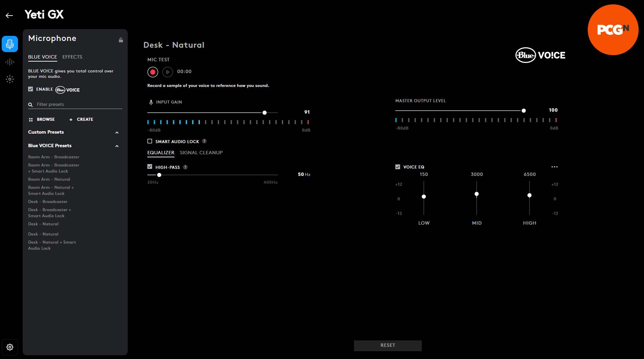Adjust the Master Output Level slider handle
This screenshot has height=359, width=644.
pyautogui.click(x=524, y=111)
